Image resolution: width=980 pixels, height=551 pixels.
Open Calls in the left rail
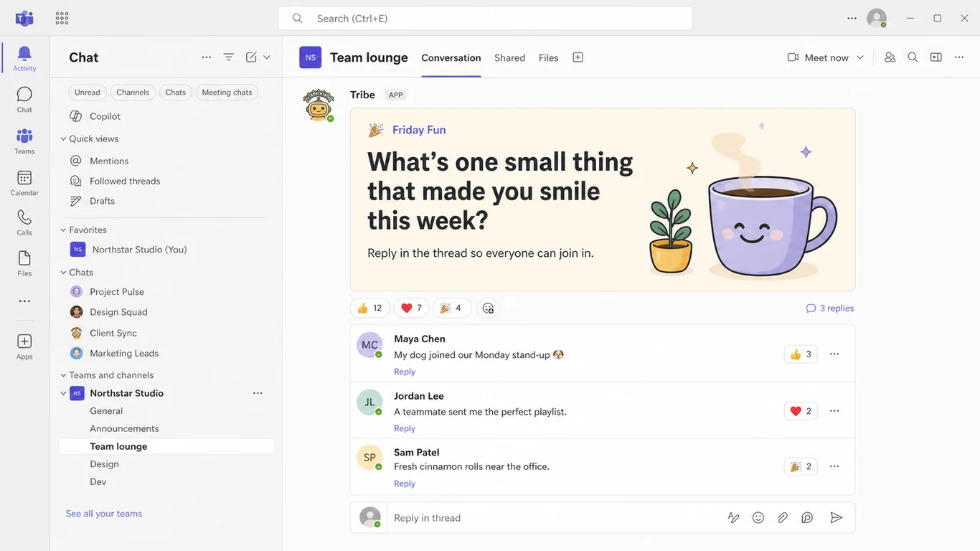(24, 223)
